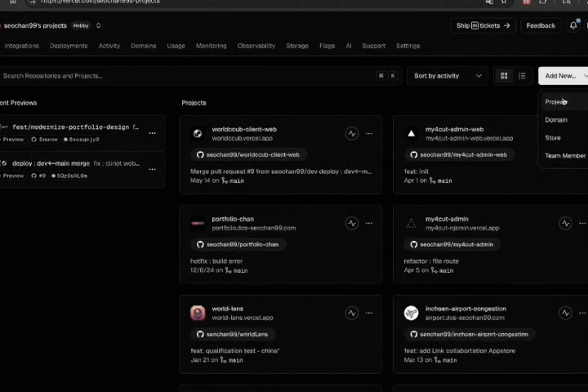Open seochan99/worldcub-client-web GitHub repo link
588x392 pixels.
pyautogui.click(x=248, y=154)
